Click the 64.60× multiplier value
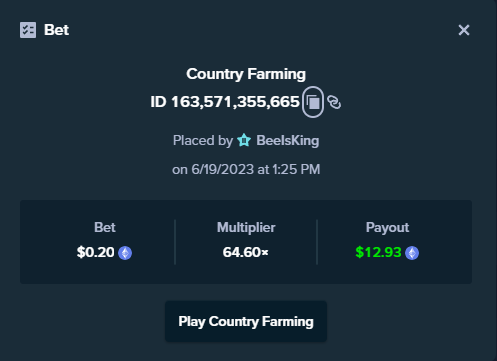 pos(246,252)
